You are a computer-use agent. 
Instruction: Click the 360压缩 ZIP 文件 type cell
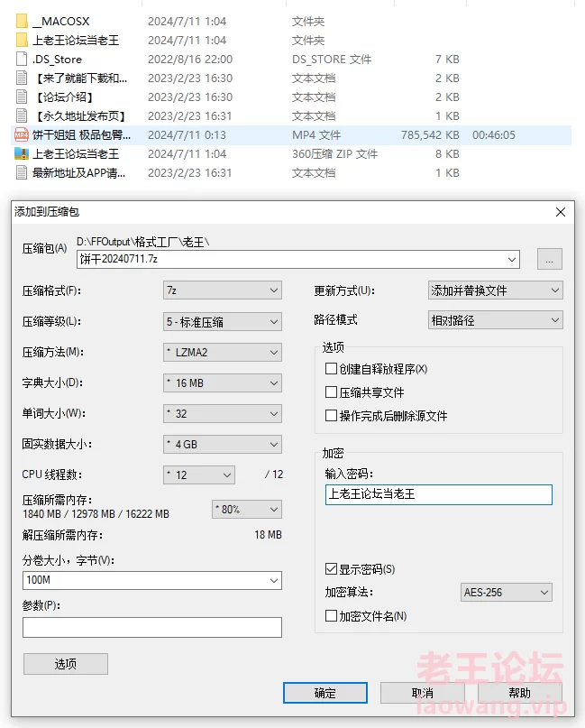(335, 153)
